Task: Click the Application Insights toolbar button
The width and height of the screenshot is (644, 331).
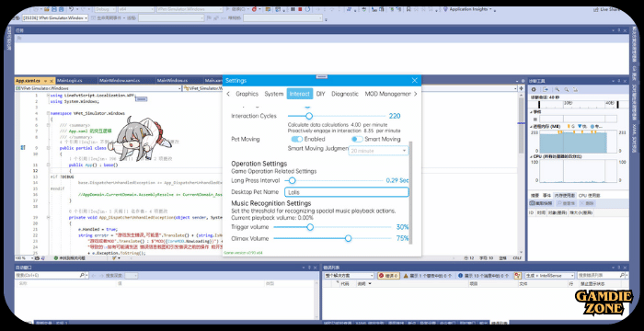Action: 467,9
